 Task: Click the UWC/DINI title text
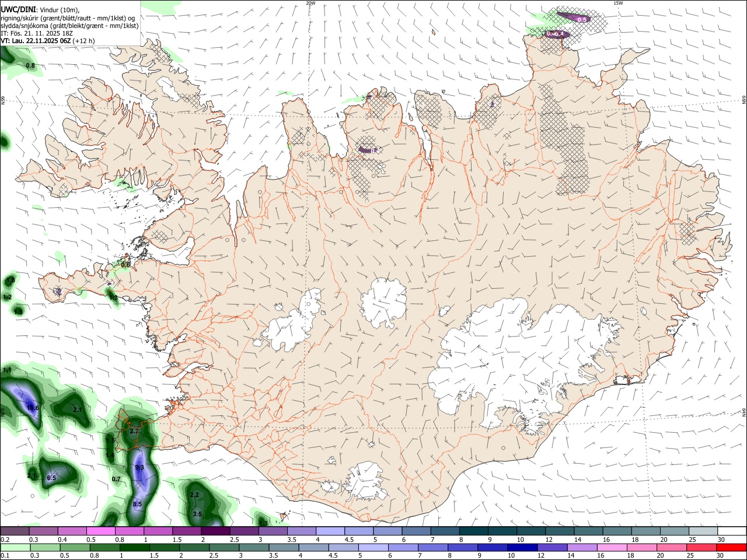[x=19, y=9]
